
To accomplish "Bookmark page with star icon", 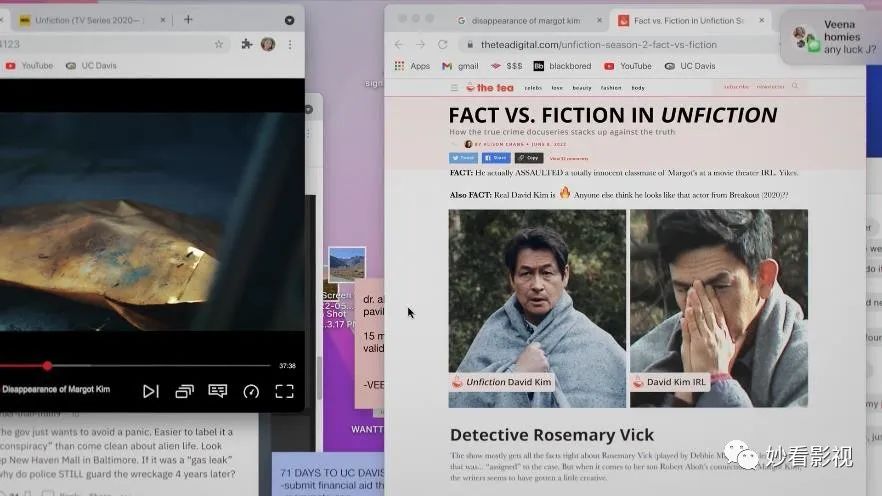I will point(219,44).
